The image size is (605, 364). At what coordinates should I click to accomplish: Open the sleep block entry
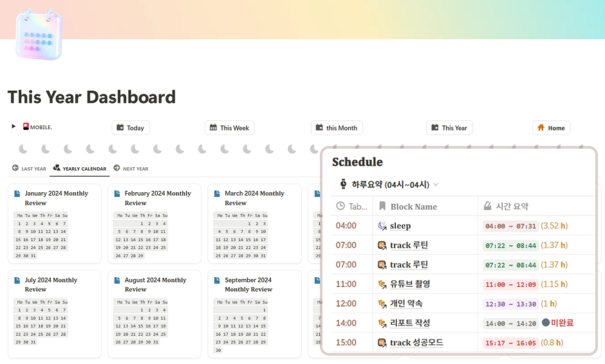pyautogui.click(x=400, y=226)
